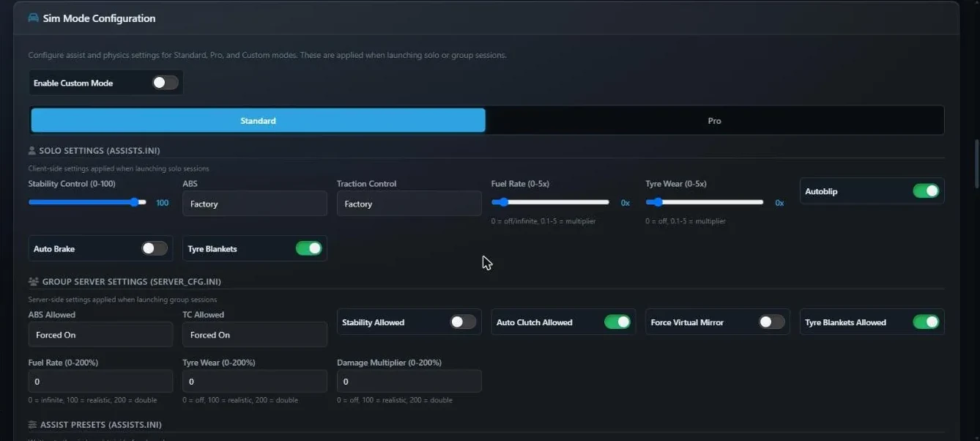Click the sliders icon beside Assist Presets

[32, 425]
